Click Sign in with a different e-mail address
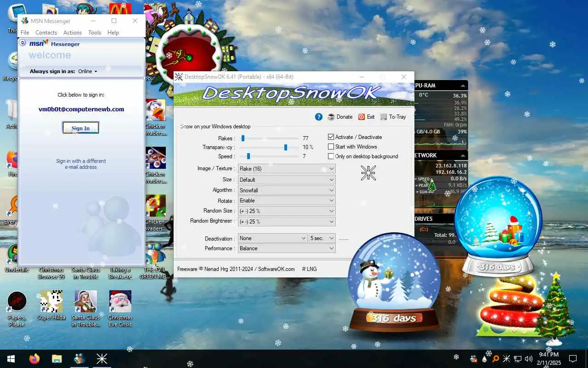 [81, 164]
